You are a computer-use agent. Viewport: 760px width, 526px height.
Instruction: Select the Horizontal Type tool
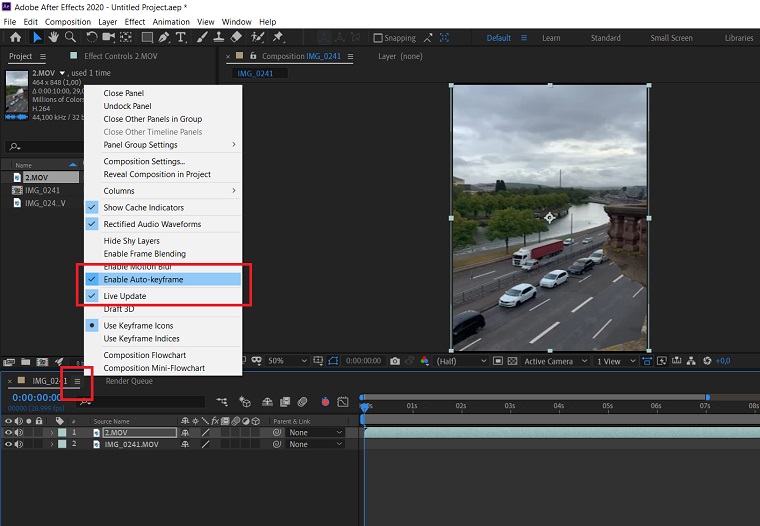click(181, 38)
